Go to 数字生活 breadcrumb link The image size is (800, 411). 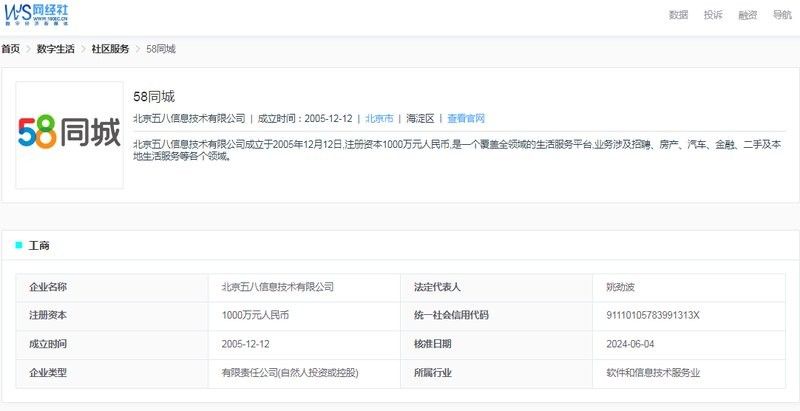(56, 49)
